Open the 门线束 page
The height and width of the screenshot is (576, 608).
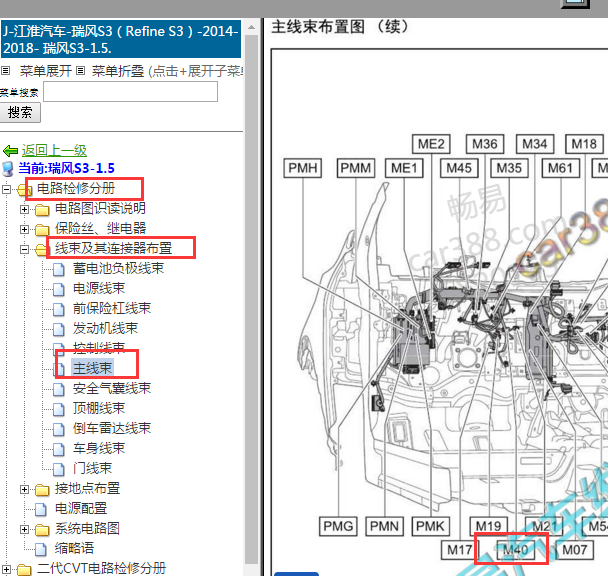pyautogui.click(x=92, y=468)
